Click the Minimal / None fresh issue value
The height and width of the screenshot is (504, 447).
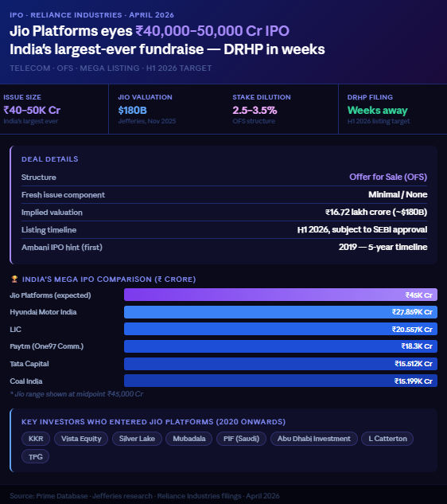point(398,194)
